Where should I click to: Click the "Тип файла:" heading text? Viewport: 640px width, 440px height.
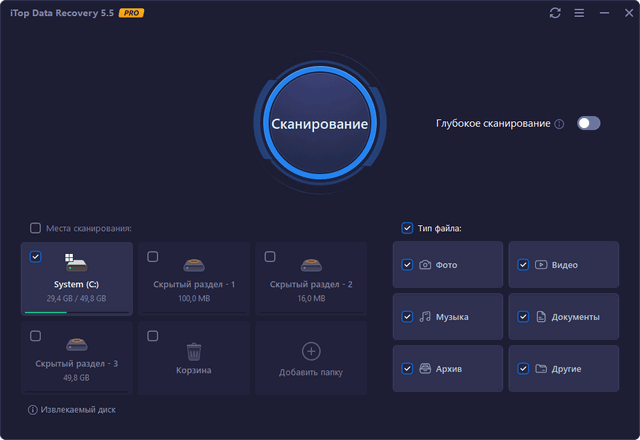pyautogui.click(x=440, y=228)
